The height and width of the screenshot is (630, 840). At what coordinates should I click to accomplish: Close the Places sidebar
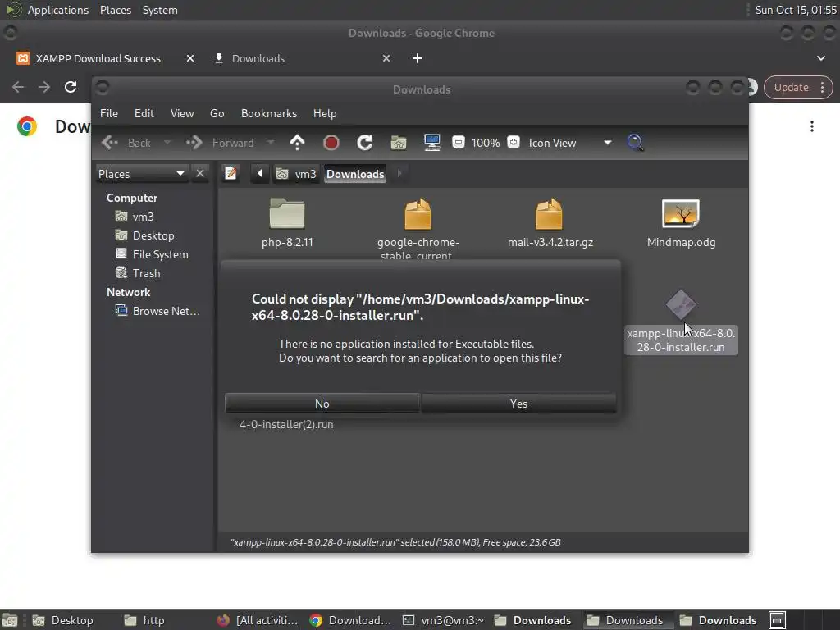pyautogui.click(x=200, y=174)
